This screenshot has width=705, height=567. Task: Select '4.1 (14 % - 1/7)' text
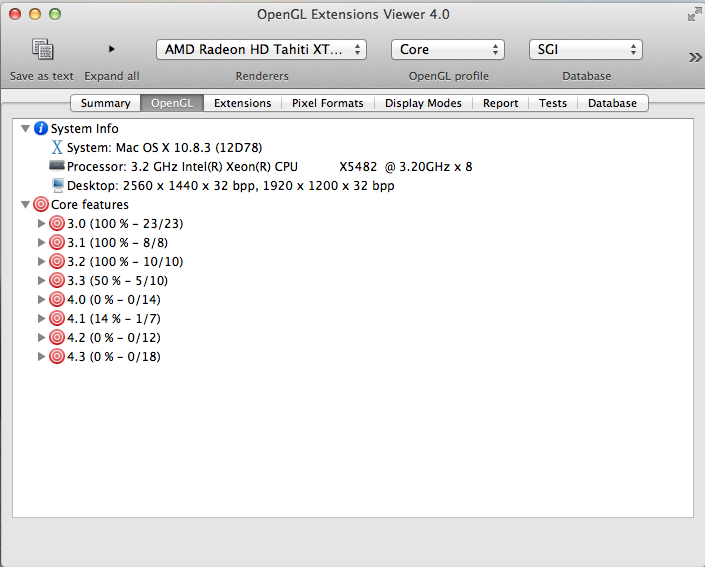[x=114, y=318]
